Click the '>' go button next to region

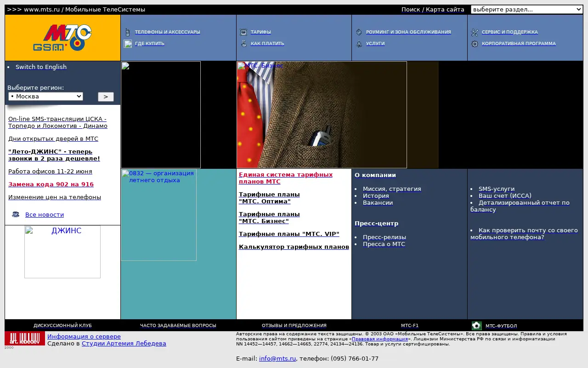(x=106, y=97)
